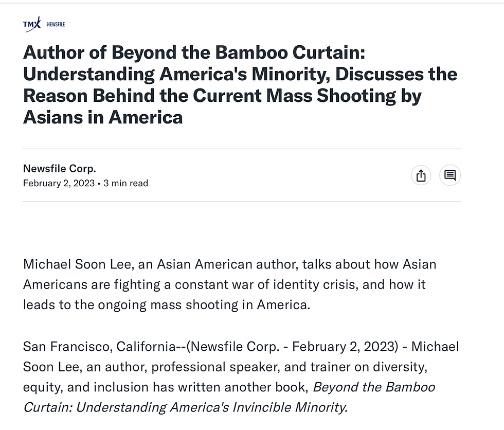Click the Newsfile Corp. author name
Screen dimensions: 504x430
(60, 168)
